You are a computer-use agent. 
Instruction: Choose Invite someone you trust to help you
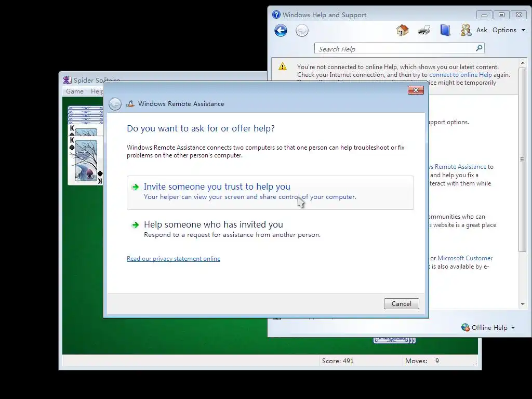(270, 192)
